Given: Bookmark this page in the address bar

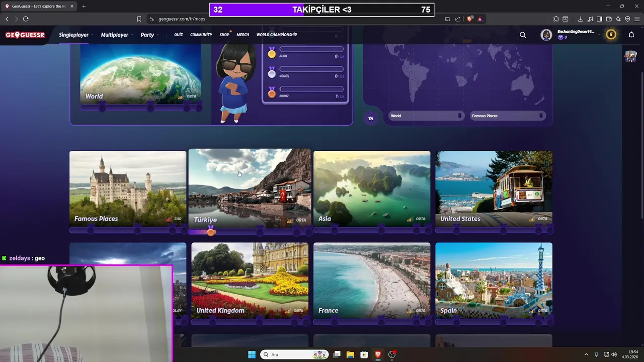Looking at the screenshot, I should (139, 19).
